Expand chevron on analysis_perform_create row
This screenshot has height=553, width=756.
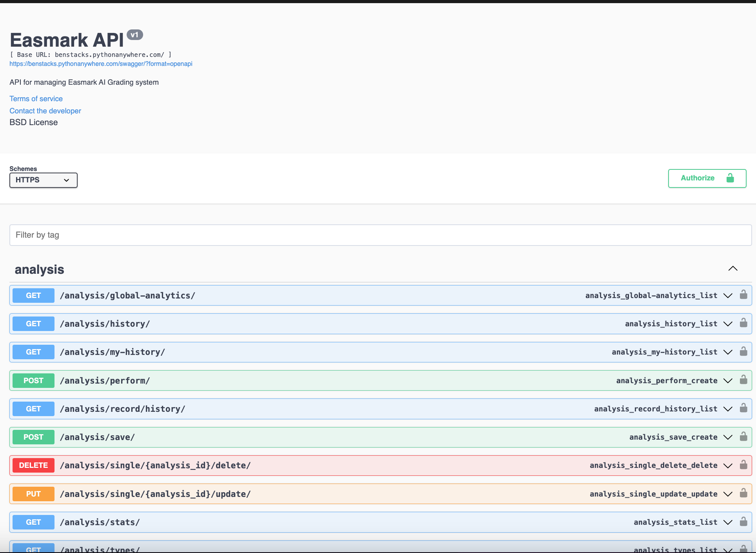click(728, 380)
